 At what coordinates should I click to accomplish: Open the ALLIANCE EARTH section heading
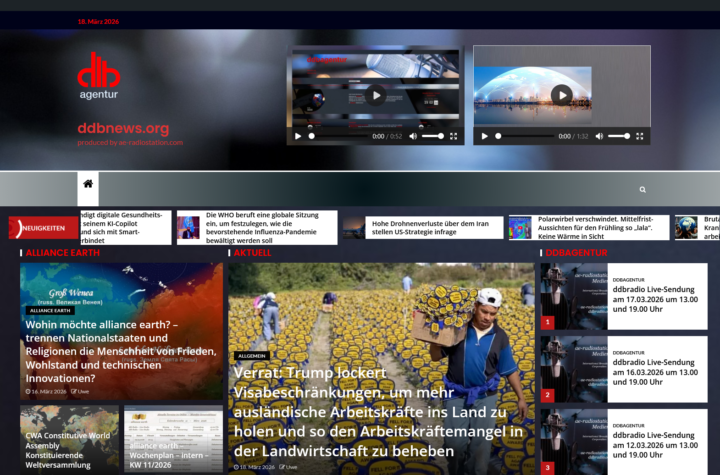pyautogui.click(x=62, y=253)
